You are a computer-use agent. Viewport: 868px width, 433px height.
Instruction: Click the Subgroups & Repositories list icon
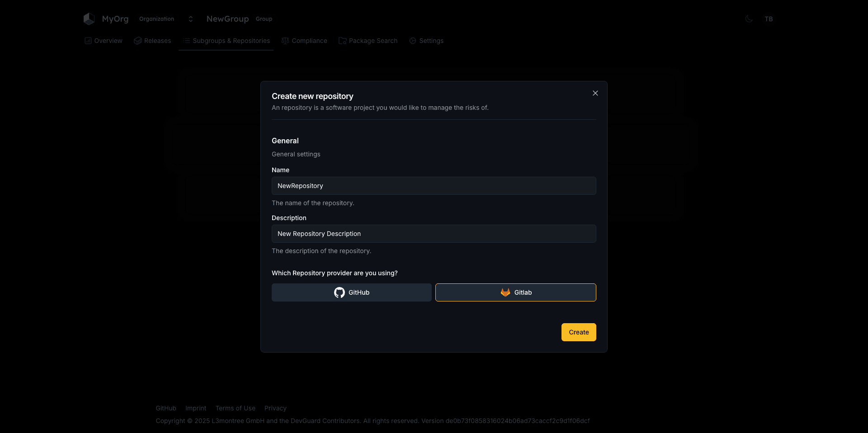pos(186,41)
